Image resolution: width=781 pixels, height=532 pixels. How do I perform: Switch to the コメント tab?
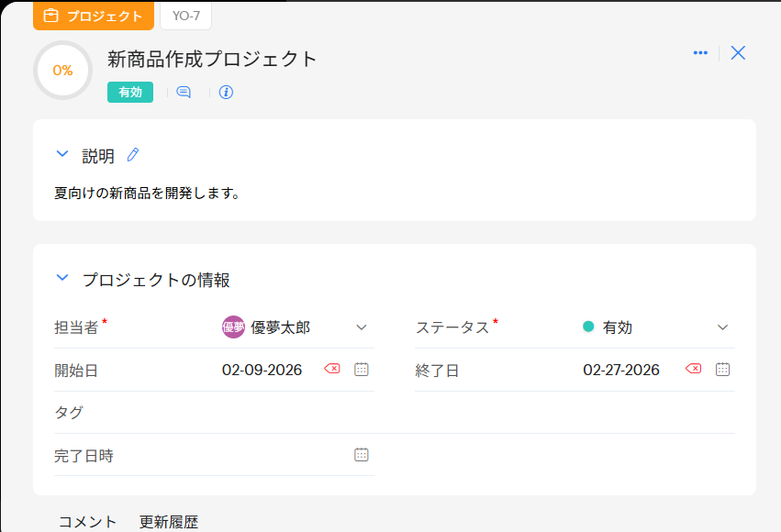pos(88,522)
